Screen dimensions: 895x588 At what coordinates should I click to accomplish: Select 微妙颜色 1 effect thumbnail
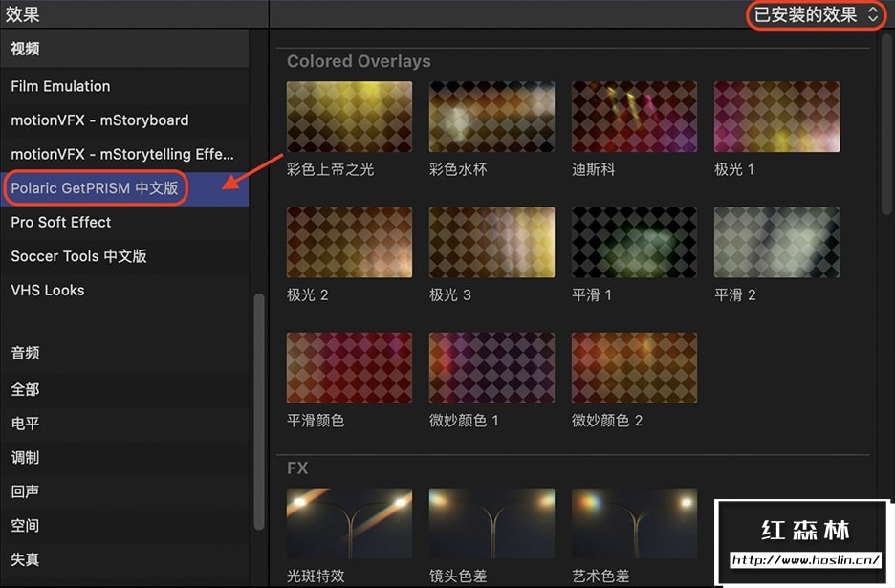click(x=491, y=368)
